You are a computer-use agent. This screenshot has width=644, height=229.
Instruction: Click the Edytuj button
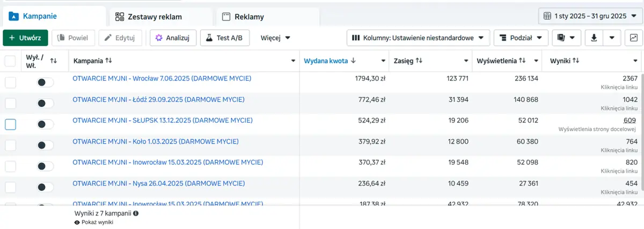121,38
